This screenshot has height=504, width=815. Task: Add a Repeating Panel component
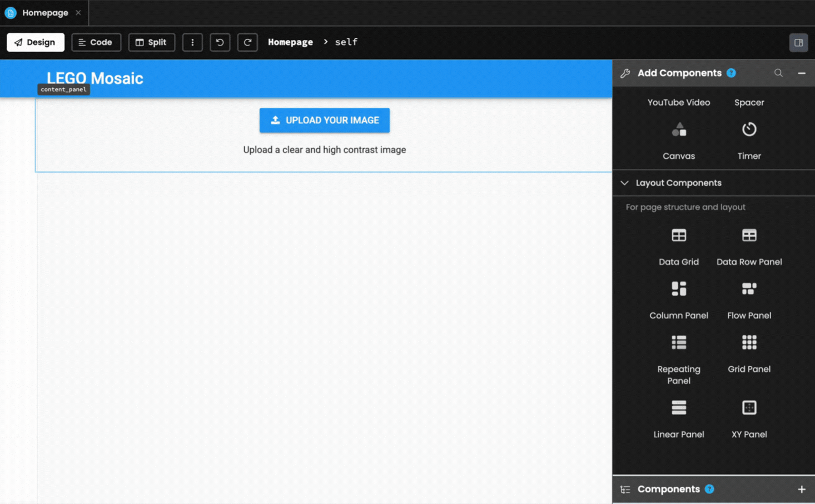[678, 360]
